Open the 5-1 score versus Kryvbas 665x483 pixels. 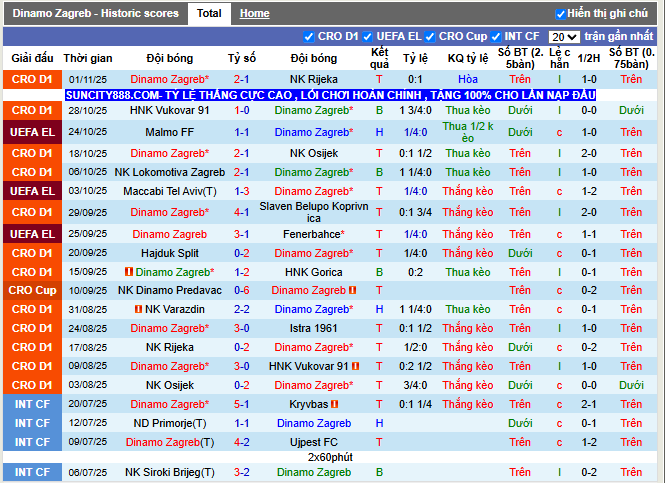point(241,404)
